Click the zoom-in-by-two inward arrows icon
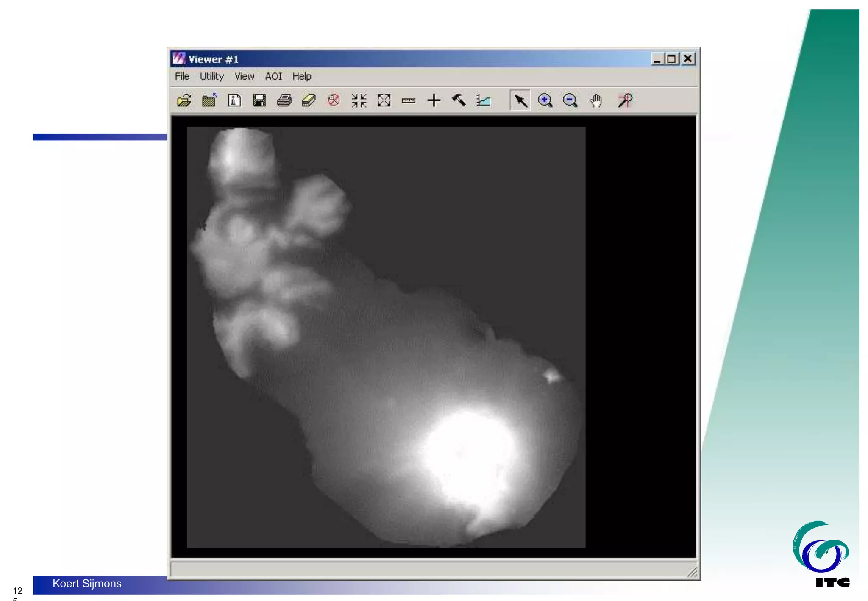 point(359,101)
